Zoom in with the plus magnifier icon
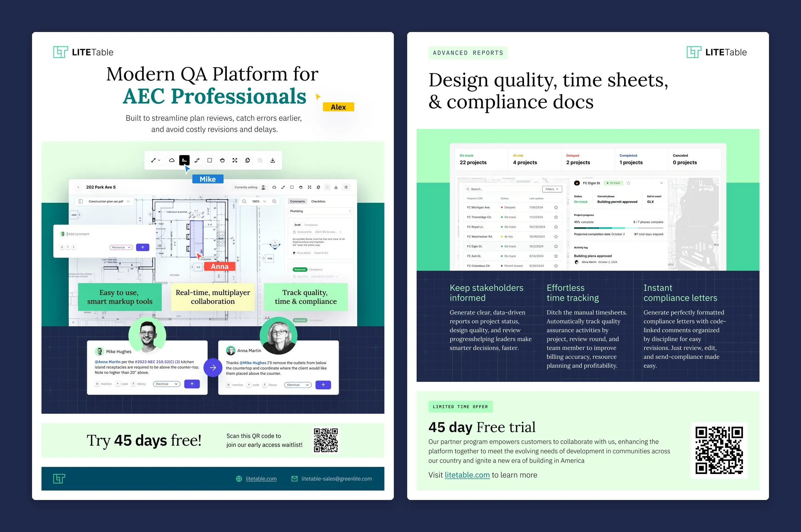This screenshot has height=532, width=801. click(x=274, y=201)
